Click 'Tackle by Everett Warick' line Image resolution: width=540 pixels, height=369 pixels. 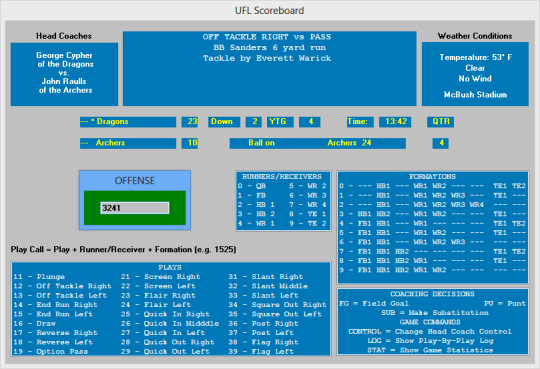click(267, 58)
